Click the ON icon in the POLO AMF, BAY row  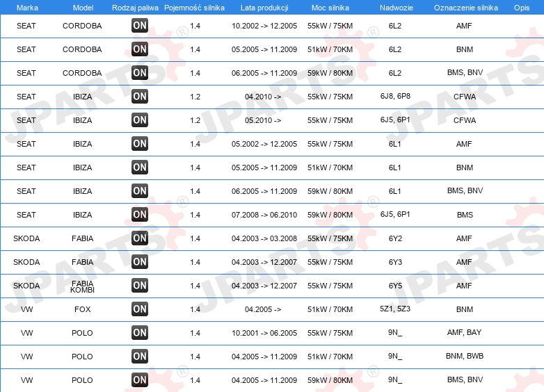140,332
